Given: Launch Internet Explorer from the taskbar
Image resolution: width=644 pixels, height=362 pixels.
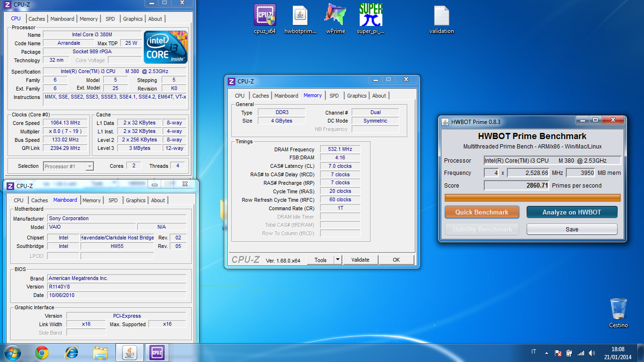Looking at the screenshot, I should click(x=71, y=353).
